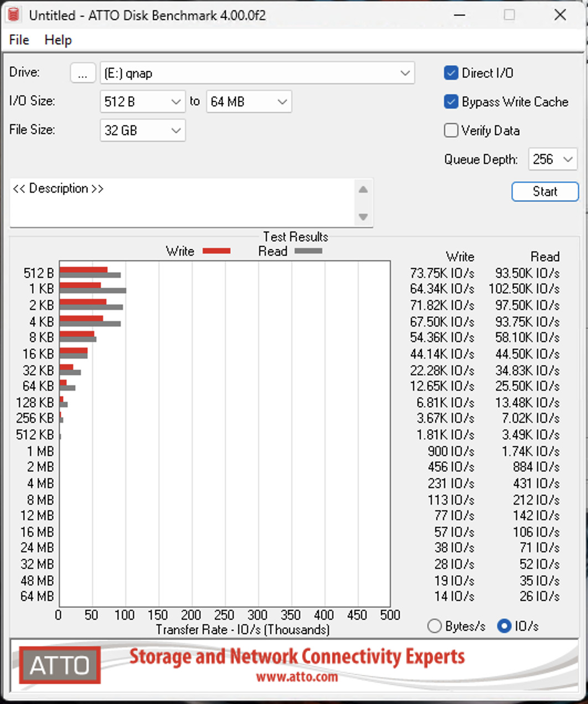The image size is (588, 704).
Task: Open the 32 GB File Size dropdown
Action: (142, 131)
